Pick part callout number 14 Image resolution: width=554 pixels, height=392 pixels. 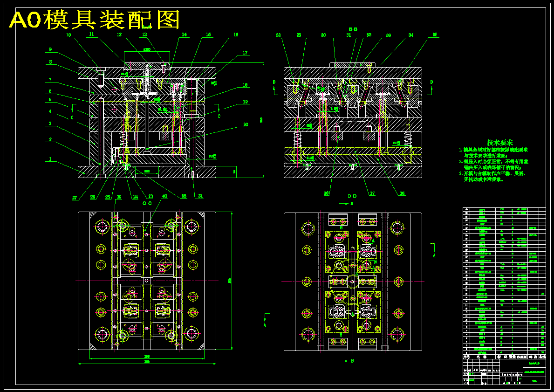(x=185, y=34)
